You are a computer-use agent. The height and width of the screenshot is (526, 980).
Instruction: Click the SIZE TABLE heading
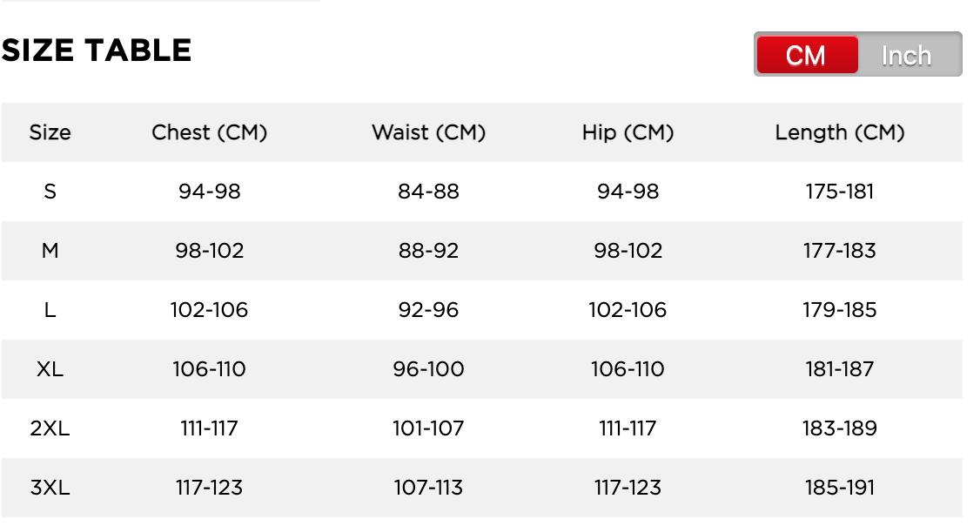pos(97,51)
